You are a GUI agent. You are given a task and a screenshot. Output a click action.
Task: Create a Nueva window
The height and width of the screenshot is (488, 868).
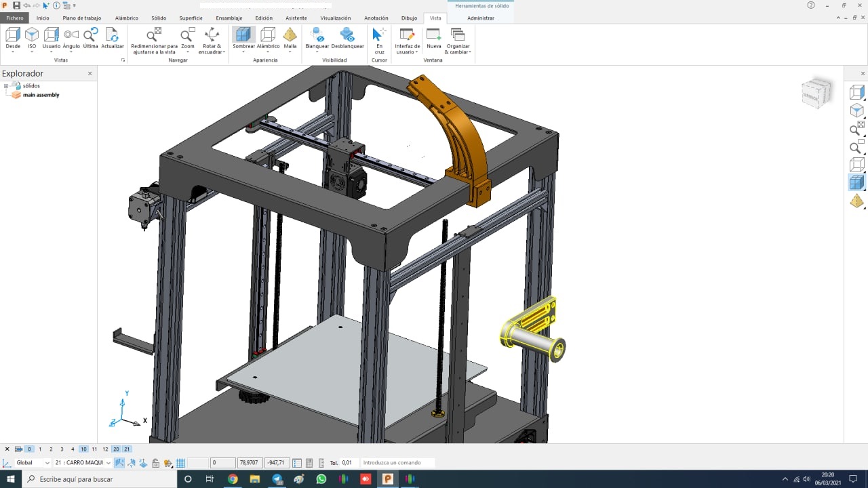[433, 39]
